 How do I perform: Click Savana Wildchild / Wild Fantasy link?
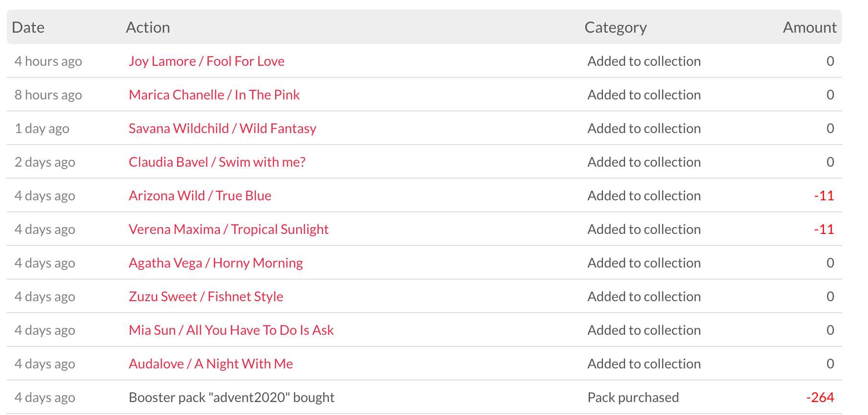point(222,129)
